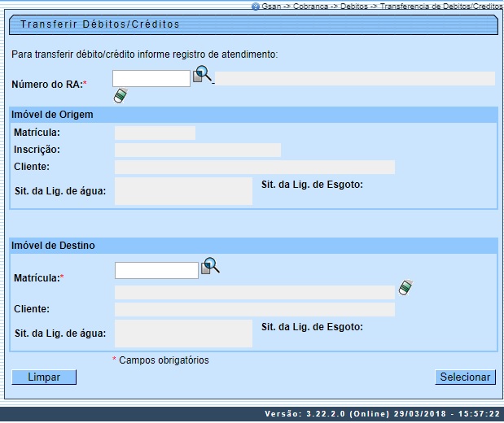Click destination Sit. da Lig. de água field
This screenshot has height=423, width=504.
(183, 334)
